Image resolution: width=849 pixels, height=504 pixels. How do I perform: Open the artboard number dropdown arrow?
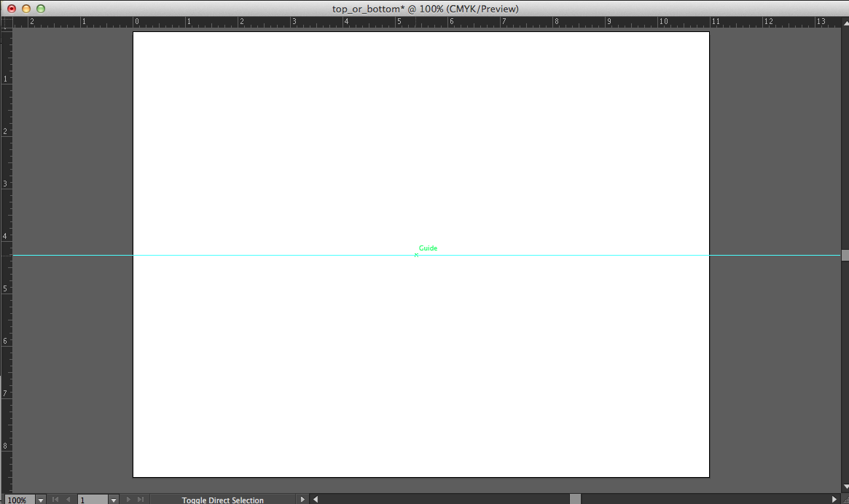tap(113, 500)
